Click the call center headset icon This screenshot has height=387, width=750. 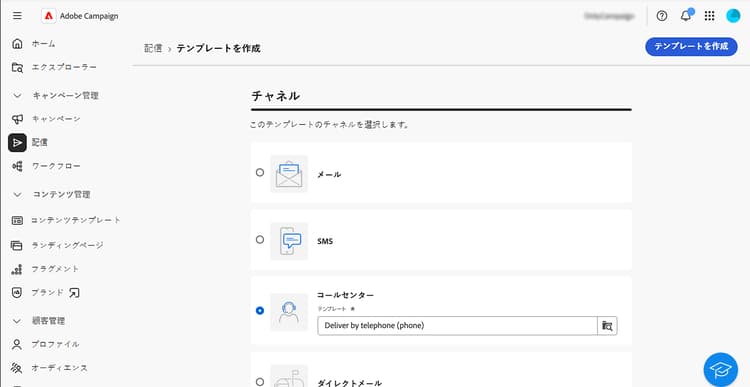click(x=289, y=312)
